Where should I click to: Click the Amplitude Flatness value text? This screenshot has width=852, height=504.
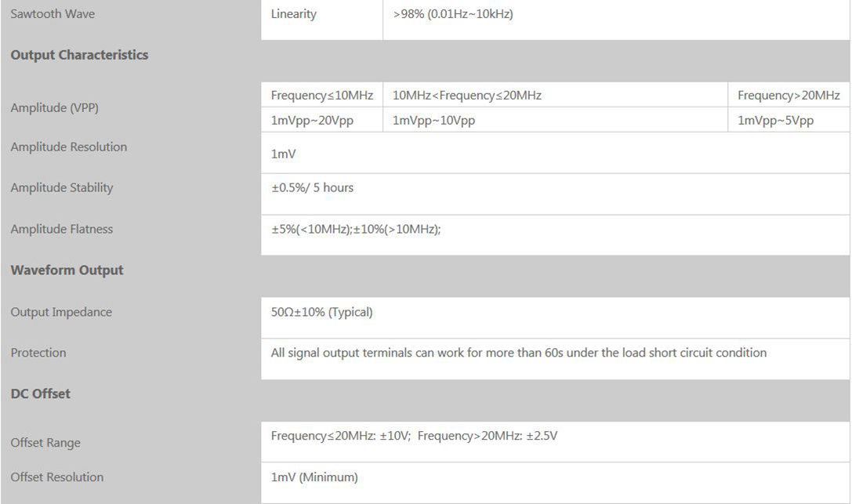(x=356, y=229)
